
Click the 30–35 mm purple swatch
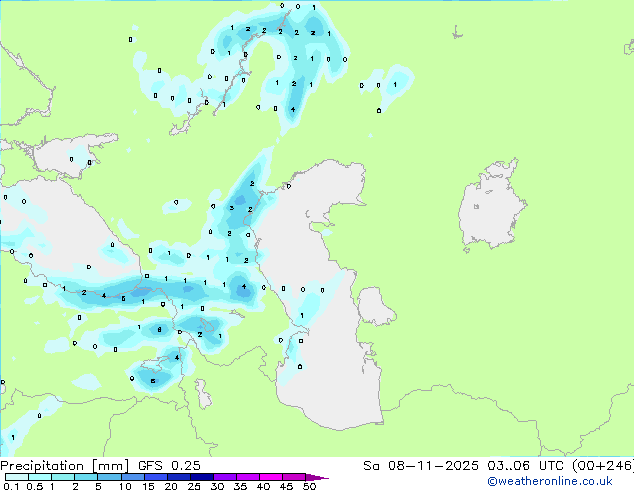click(x=225, y=477)
